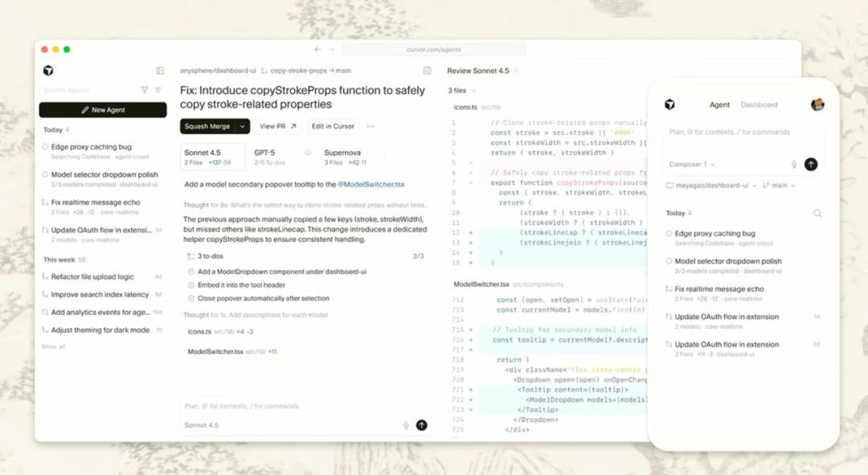Screen dimensions: 868x475
Task: Open the agent filter funnel icon
Action: click(145, 90)
